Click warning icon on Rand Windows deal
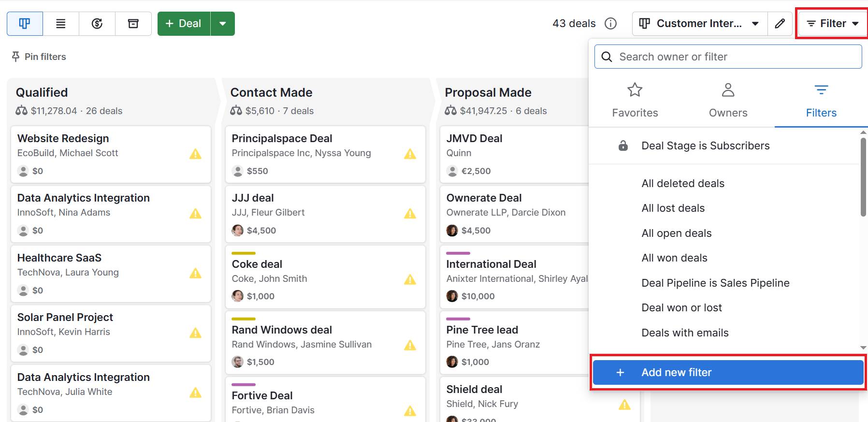 coord(410,345)
